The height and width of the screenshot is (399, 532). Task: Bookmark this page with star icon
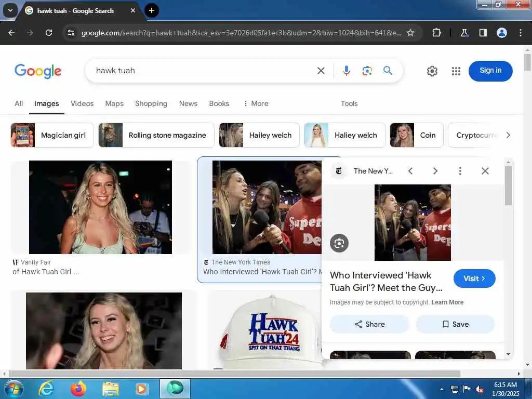pos(410,33)
